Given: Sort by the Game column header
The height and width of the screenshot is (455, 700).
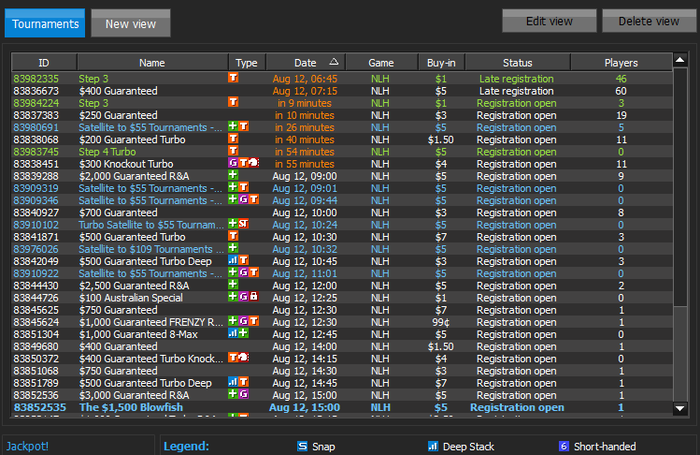Looking at the screenshot, I should tap(381, 63).
